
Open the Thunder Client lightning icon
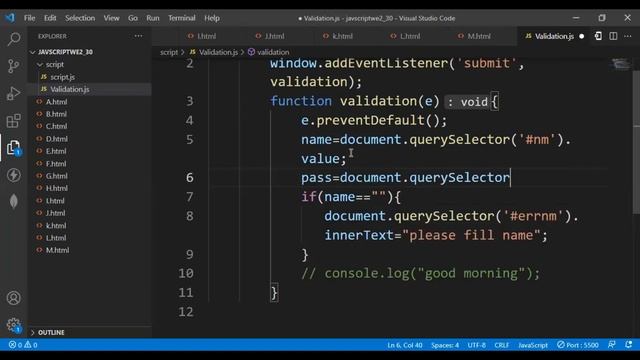13,175
